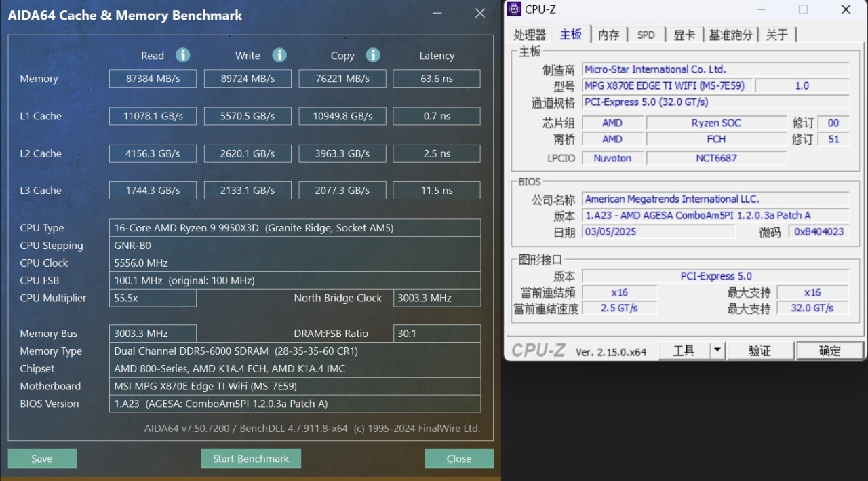Screen dimensions: 868x481
Task: Open the CPU-Z tools dropdown arrow
Action: [x=717, y=350]
